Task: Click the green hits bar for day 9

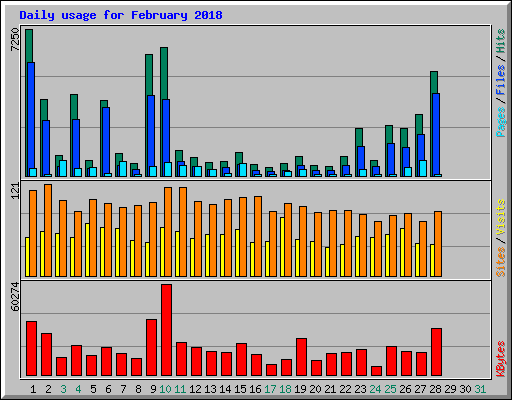Action: [x=149, y=75]
